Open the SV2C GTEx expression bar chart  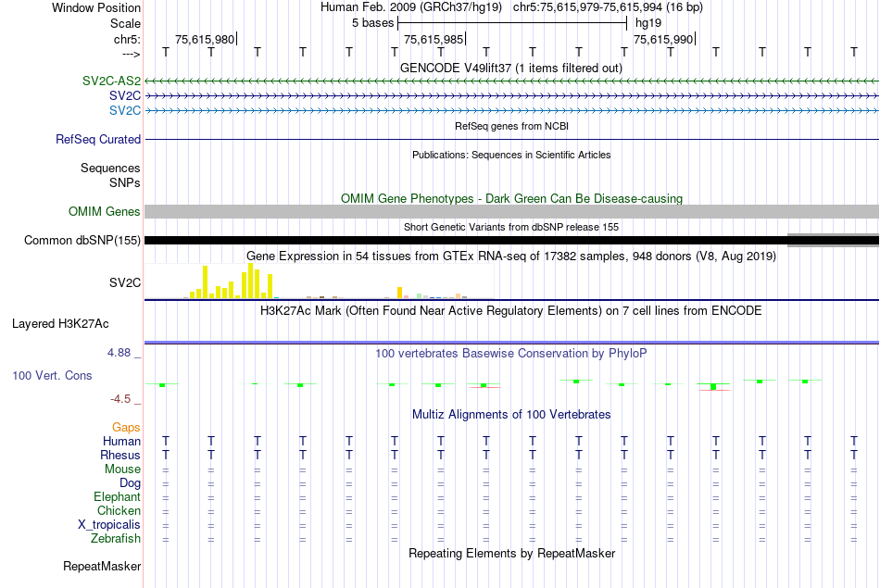tap(320, 281)
